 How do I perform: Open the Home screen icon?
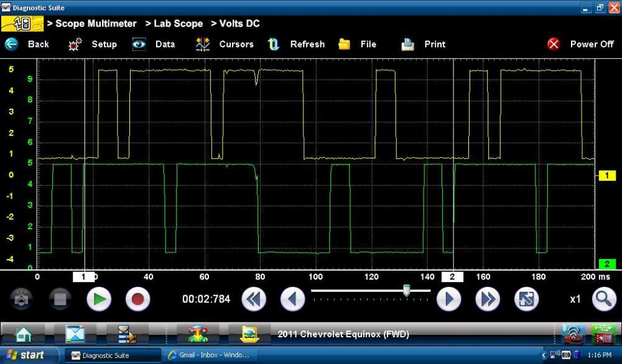[x=24, y=334]
